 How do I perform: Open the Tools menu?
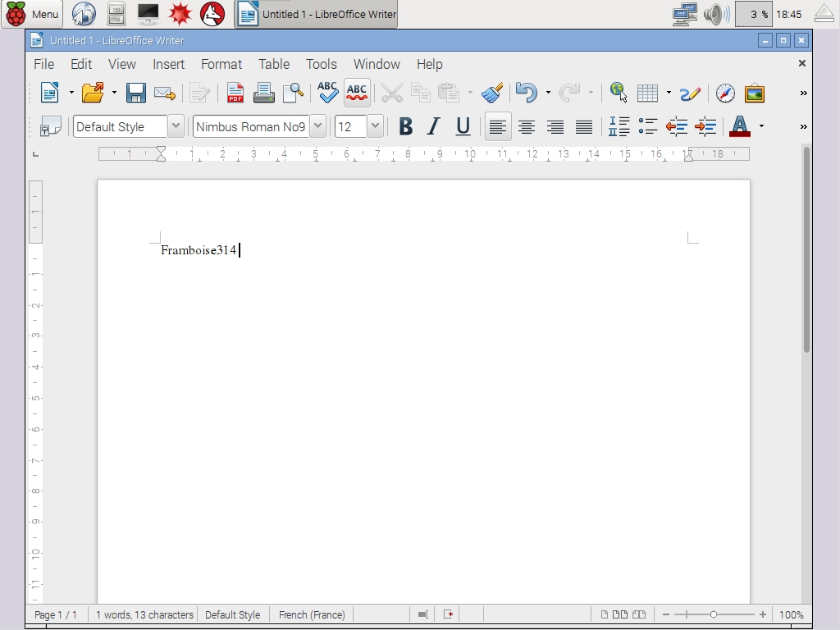[322, 64]
